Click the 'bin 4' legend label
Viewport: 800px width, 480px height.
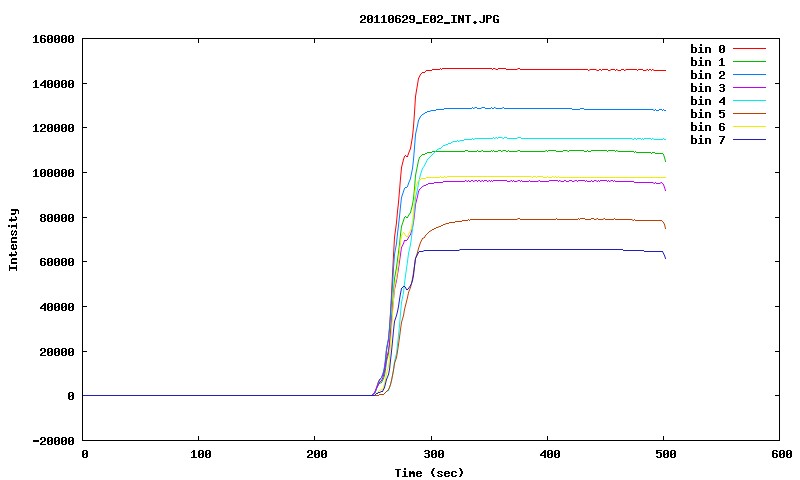pos(708,101)
